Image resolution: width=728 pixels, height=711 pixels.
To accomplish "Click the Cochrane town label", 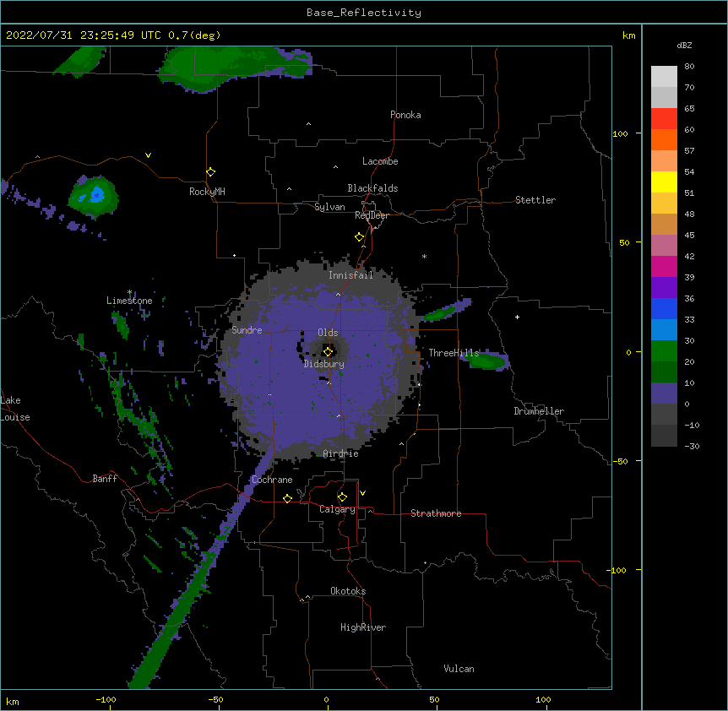I will 272,480.
